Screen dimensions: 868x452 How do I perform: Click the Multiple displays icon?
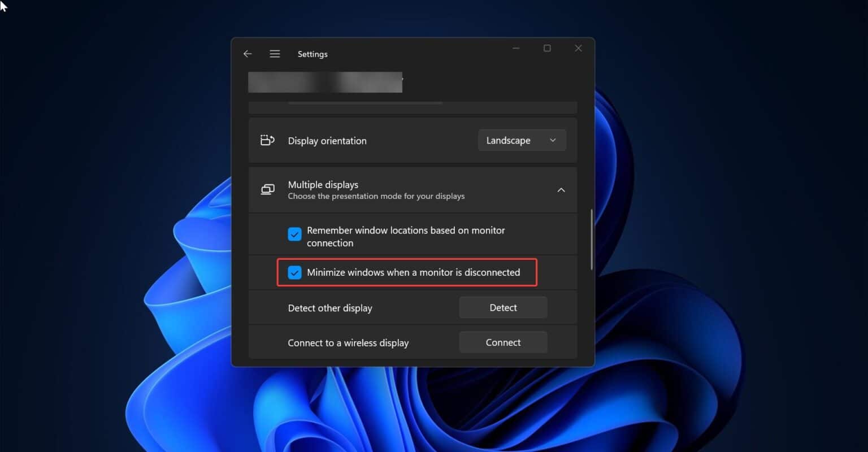[x=267, y=189]
